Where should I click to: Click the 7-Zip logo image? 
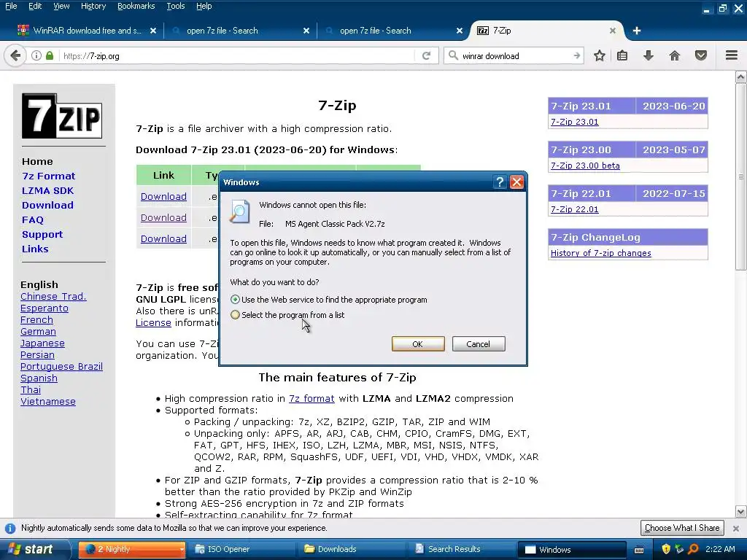click(62, 116)
